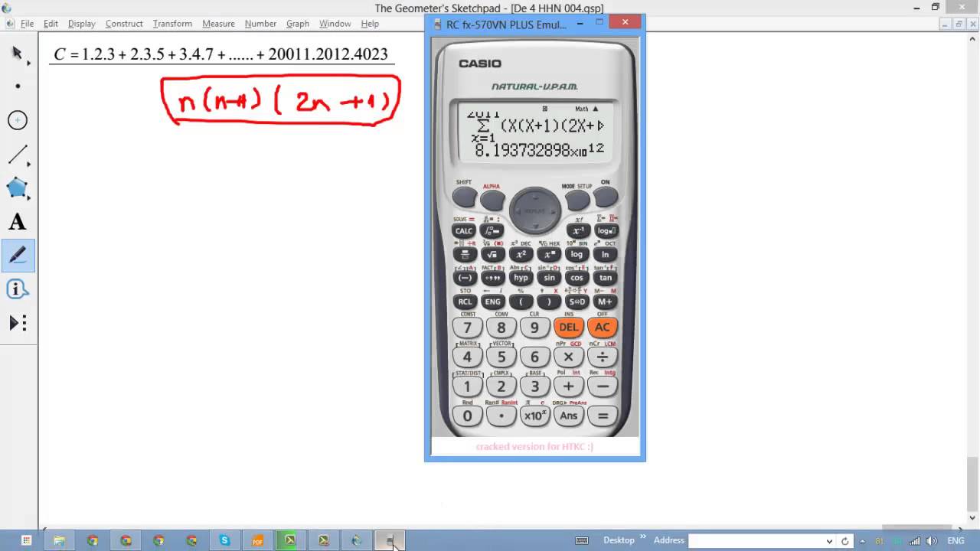Click the cos key

pos(577,278)
